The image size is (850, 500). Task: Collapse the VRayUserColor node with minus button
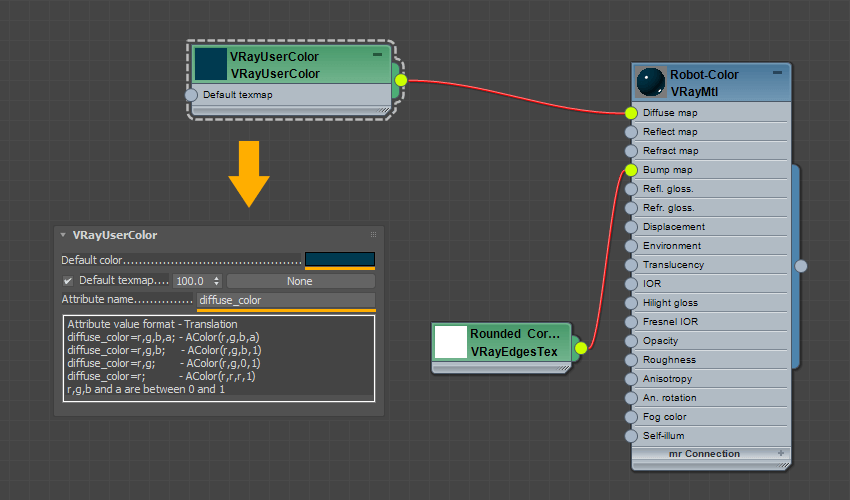pos(377,55)
